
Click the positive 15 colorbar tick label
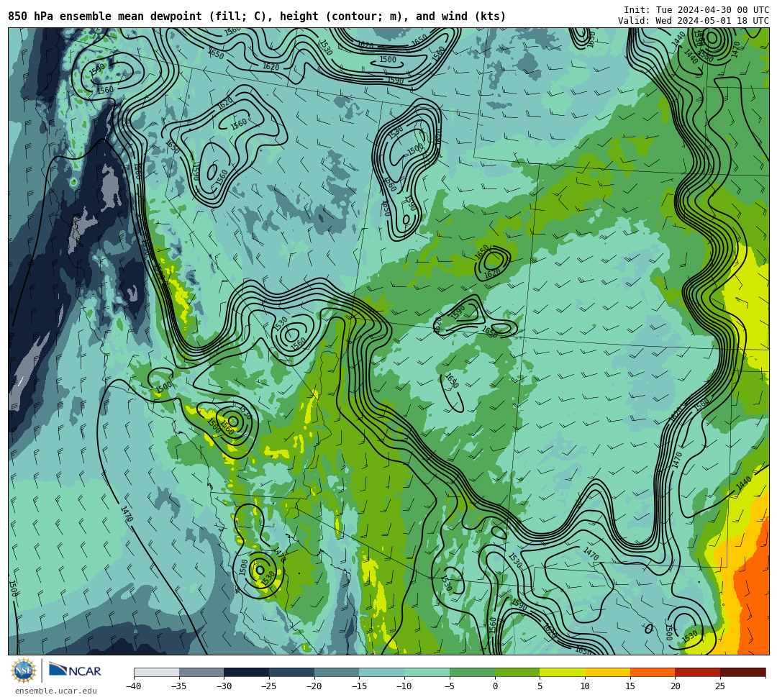(630, 686)
